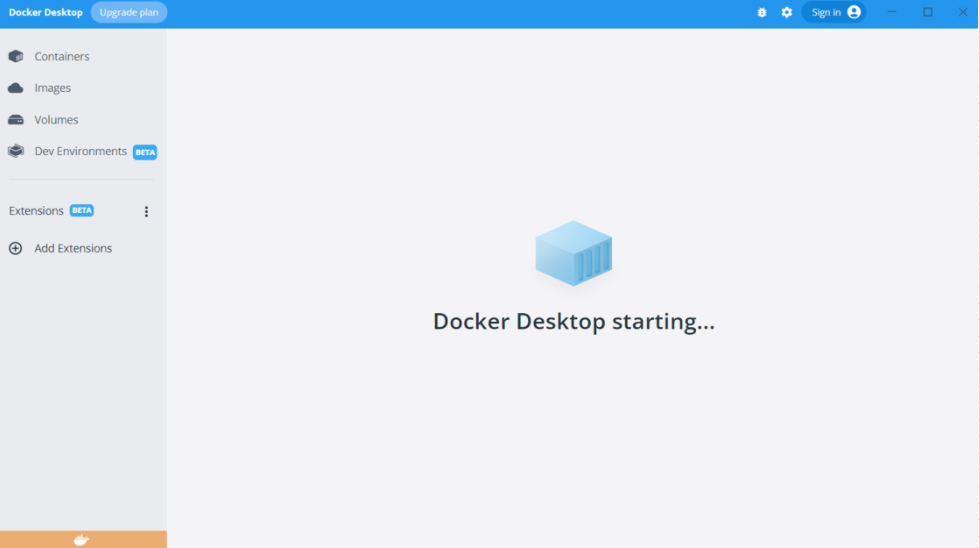Click the Dev Environments icon

[x=16, y=151]
